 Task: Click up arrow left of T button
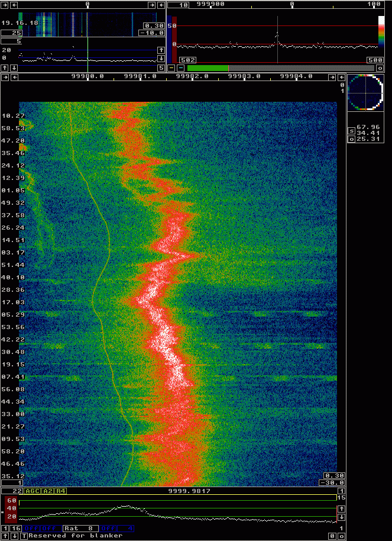tap(5, 536)
